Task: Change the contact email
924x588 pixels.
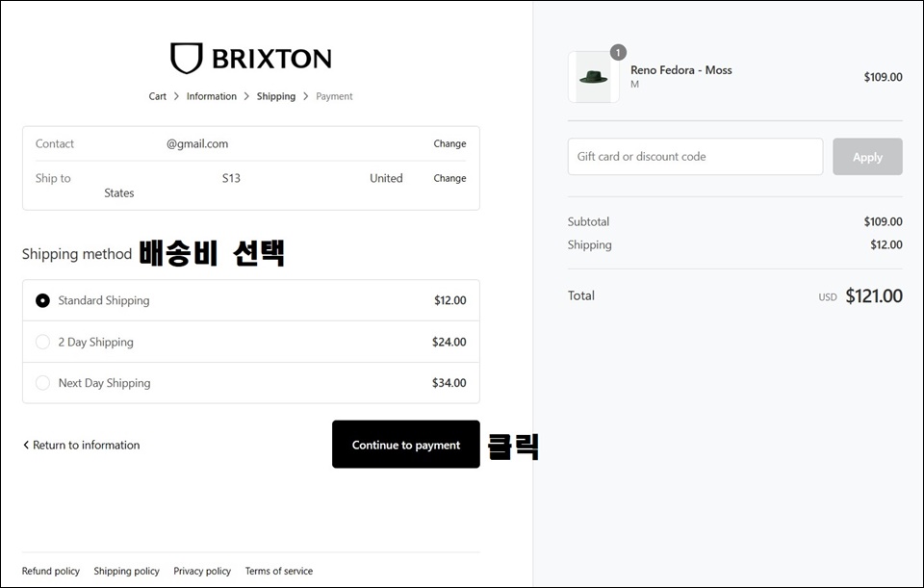Action: [449, 143]
